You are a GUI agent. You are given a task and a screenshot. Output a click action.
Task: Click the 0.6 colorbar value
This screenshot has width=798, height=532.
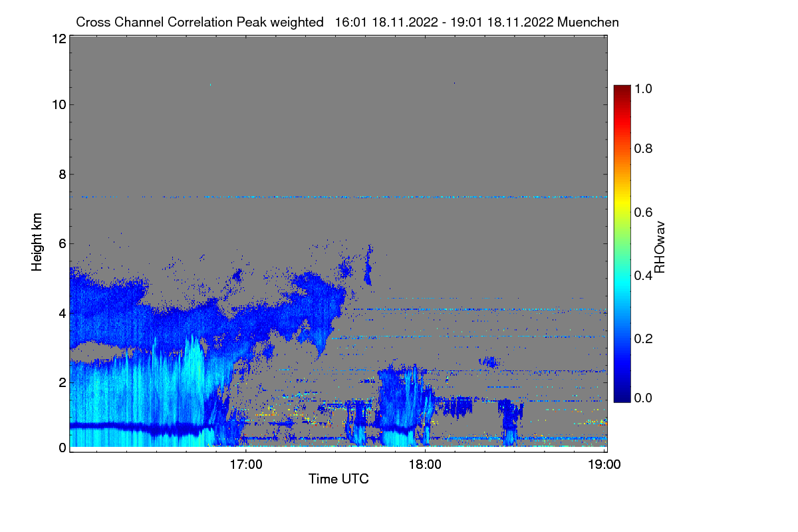click(643, 212)
